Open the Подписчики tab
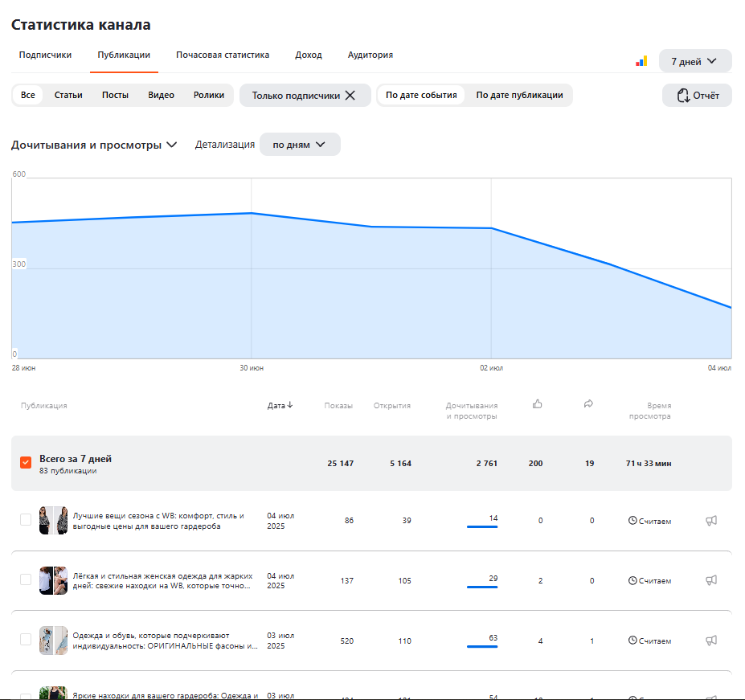The height and width of the screenshot is (700, 745). pos(45,55)
